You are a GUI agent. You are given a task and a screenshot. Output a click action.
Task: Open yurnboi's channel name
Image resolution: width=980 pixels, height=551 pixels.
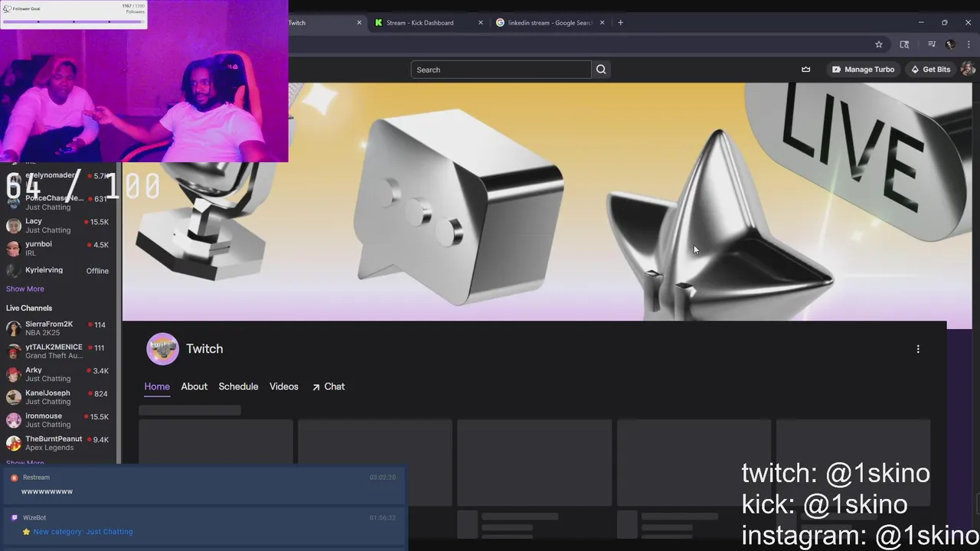[38, 244]
